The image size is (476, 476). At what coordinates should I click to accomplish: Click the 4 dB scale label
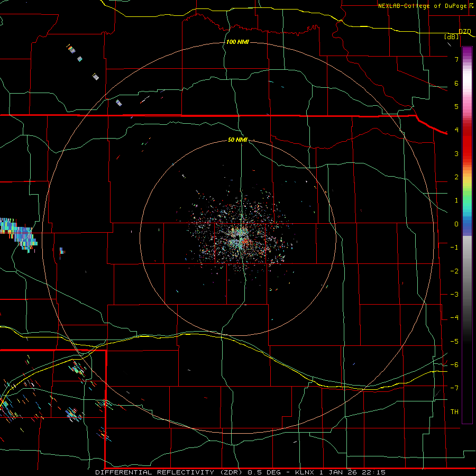(456, 130)
